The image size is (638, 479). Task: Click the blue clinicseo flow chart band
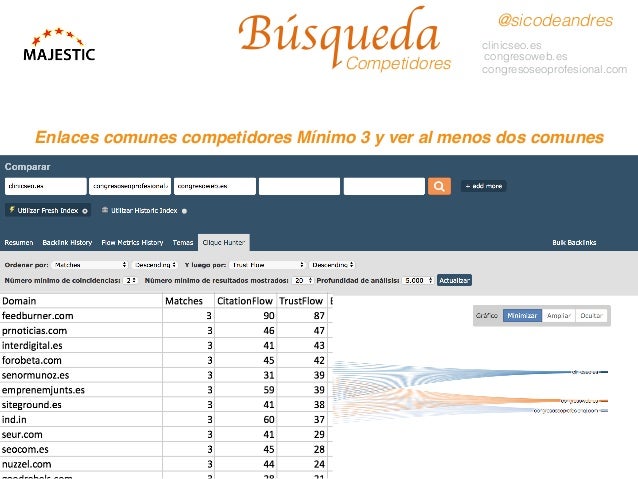(468, 374)
